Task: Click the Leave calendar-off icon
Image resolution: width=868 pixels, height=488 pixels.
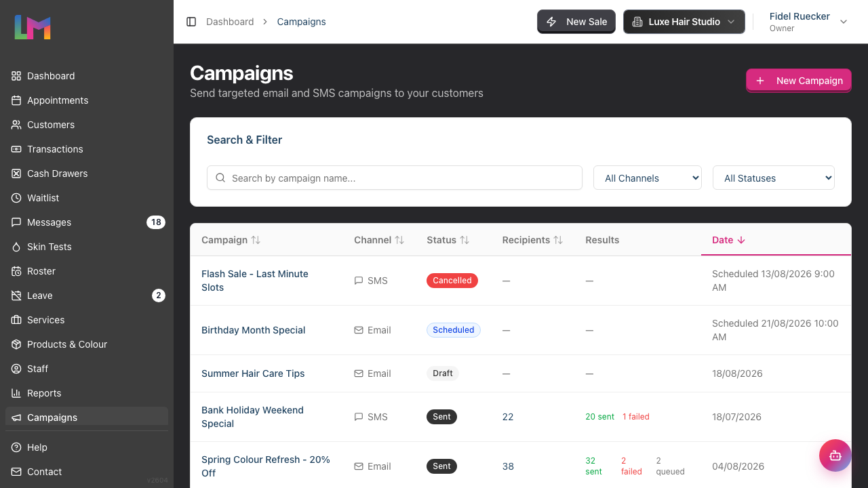Action: tap(16, 296)
